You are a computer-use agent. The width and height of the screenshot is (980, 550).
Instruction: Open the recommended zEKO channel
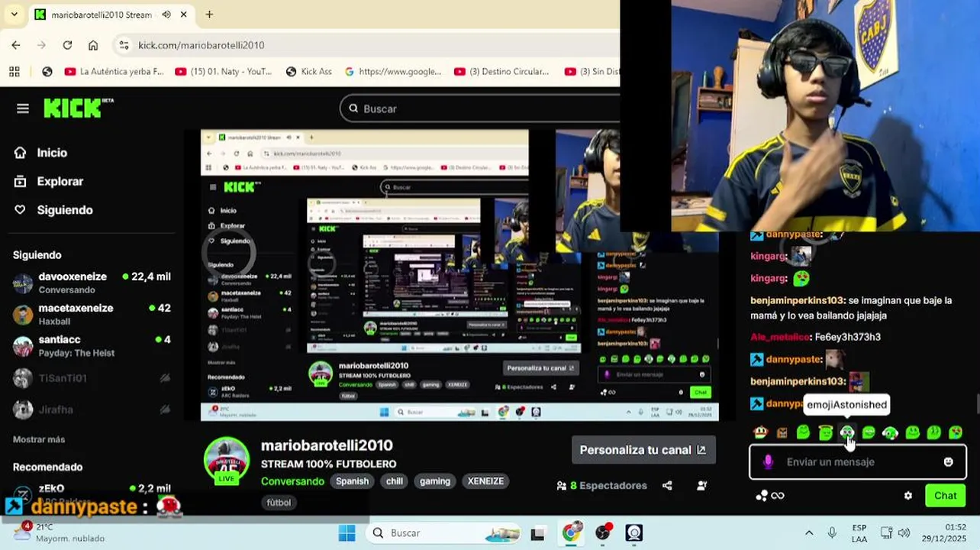click(x=92, y=492)
